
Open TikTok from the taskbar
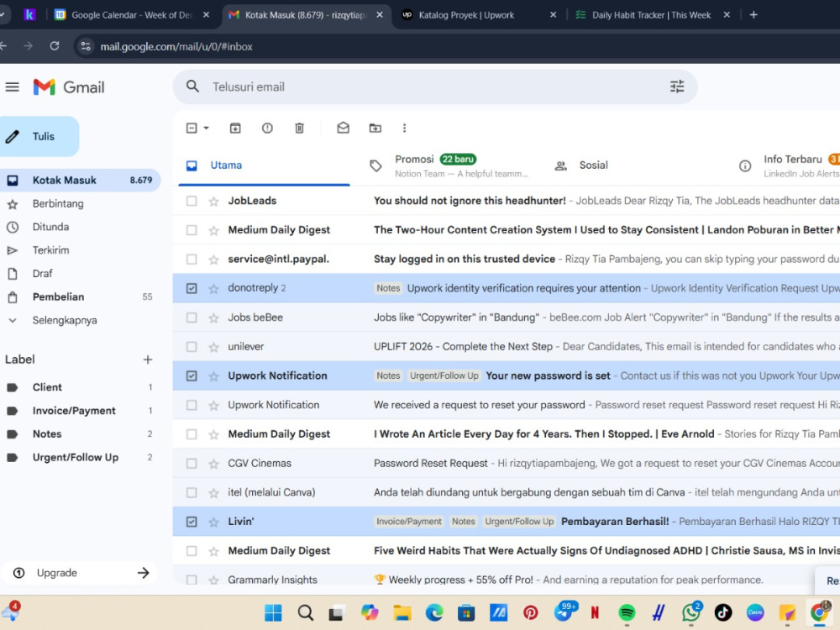coord(723,612)
